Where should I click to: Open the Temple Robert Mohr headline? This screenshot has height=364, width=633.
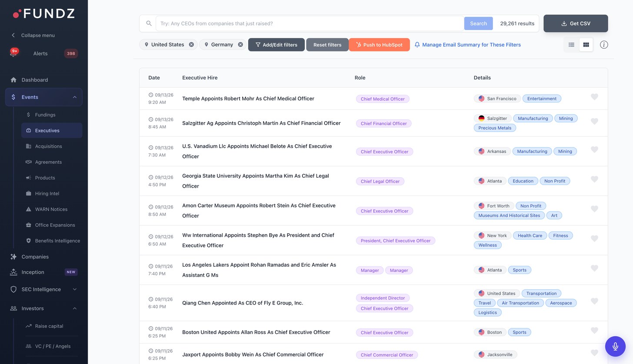248,99
